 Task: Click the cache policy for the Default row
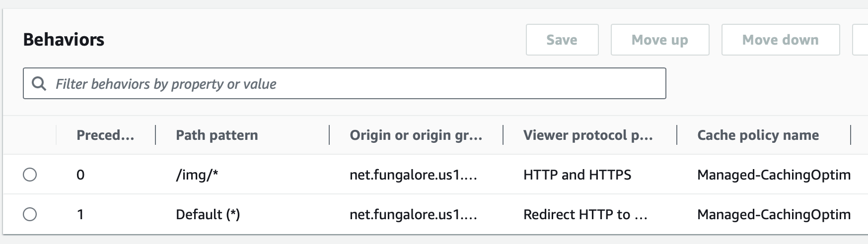tap(773, 214)
